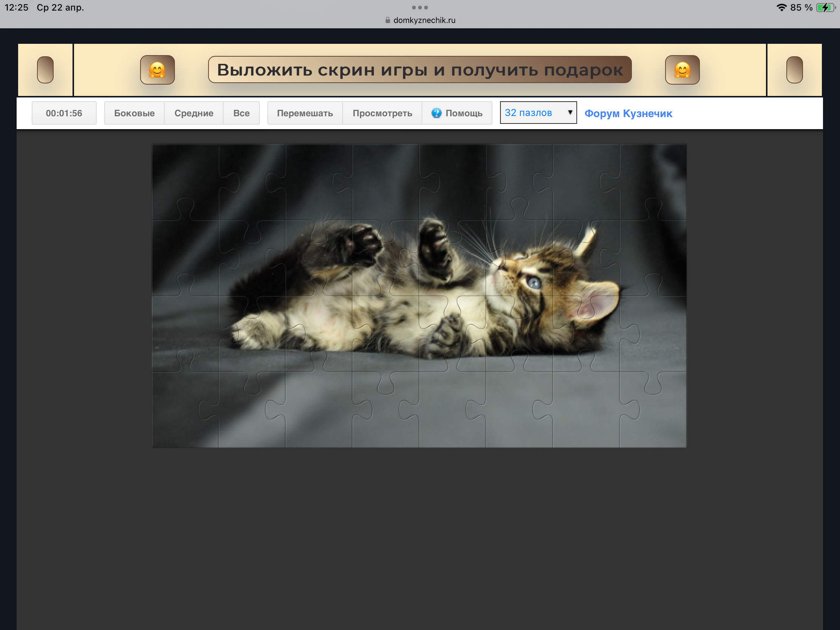Tap the battery indicator icon
The height and width of the screenshot is (630, 840).
(x=825, y=8)
